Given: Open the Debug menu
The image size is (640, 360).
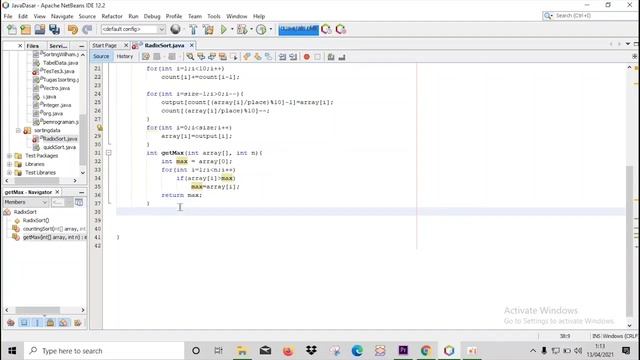Looking at the screenshot, I should [152, 16].
